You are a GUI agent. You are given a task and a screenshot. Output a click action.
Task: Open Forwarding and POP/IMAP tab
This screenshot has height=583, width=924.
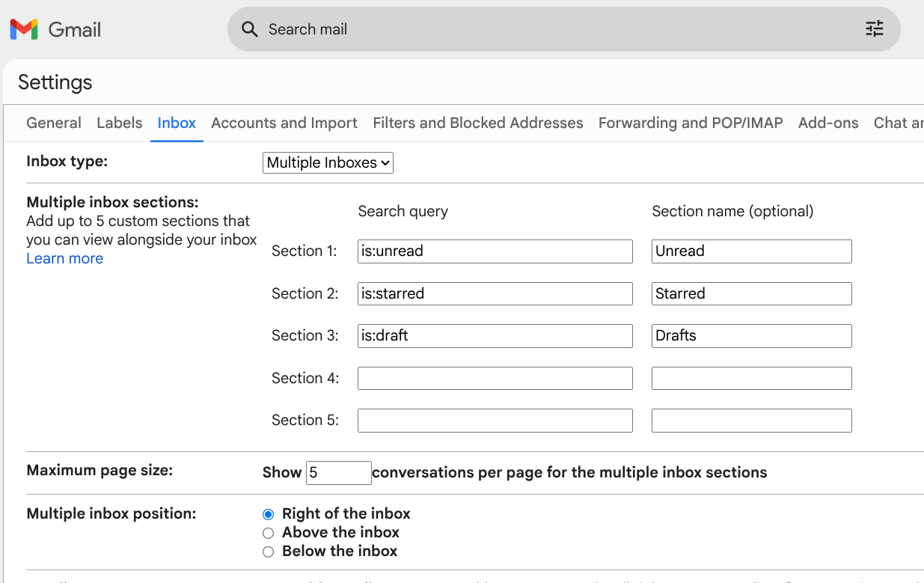click(x=691, y=123)
